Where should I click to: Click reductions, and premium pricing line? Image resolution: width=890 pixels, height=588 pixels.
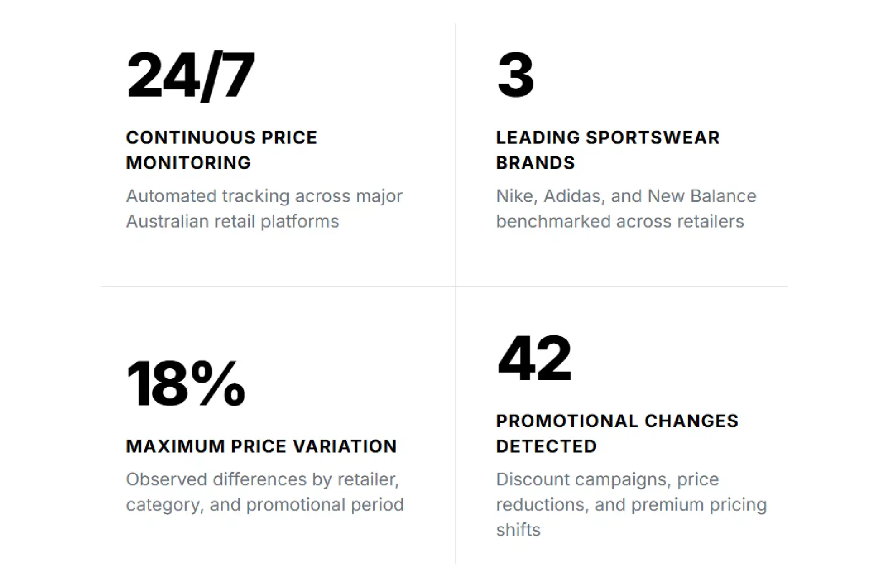click(631, 505)
